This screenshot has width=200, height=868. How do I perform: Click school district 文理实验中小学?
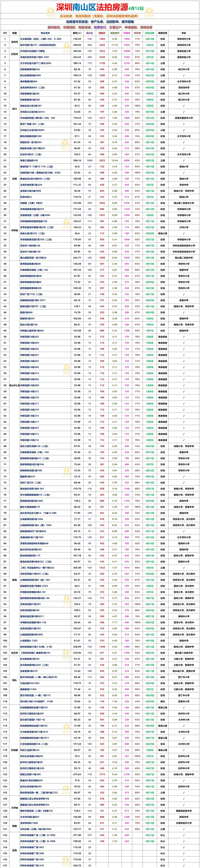click(184, 823)
